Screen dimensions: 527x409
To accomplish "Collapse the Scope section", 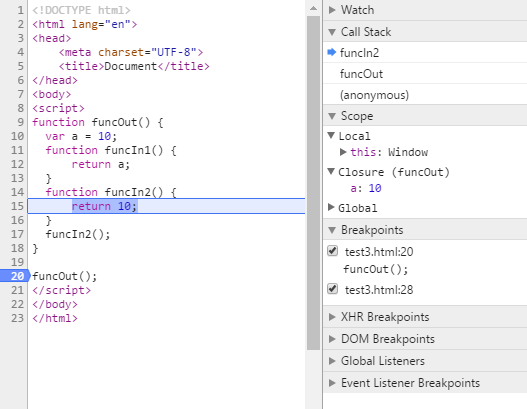I will [x=332, y=116].
